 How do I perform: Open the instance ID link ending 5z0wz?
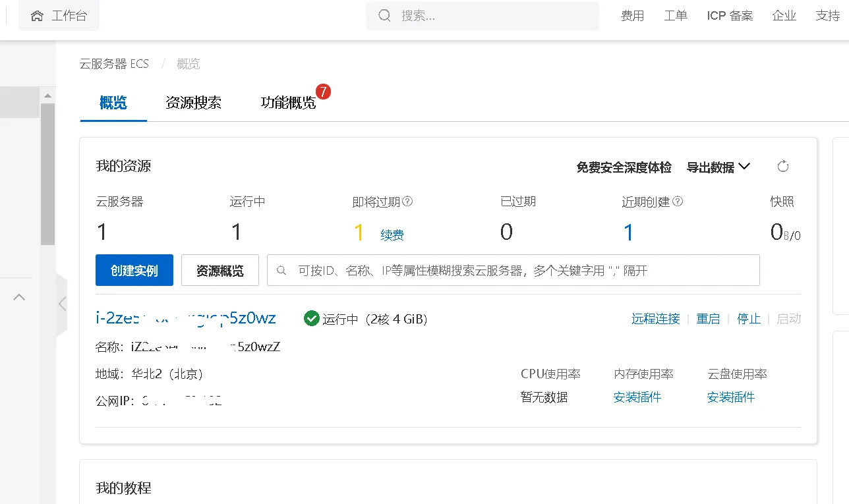(x=186, y=318)
